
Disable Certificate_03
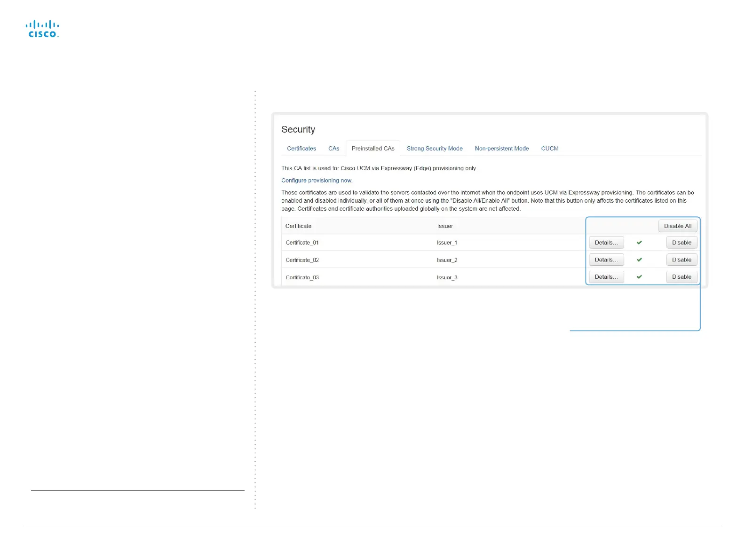682,277
